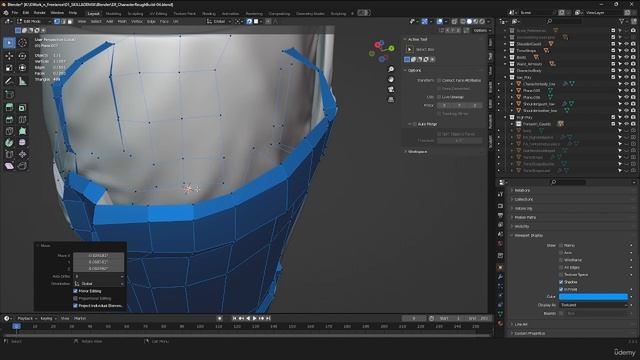Open Orientation Global dropdown in Move panel
The image size is (640, 360).
click(x=98, y=284)
